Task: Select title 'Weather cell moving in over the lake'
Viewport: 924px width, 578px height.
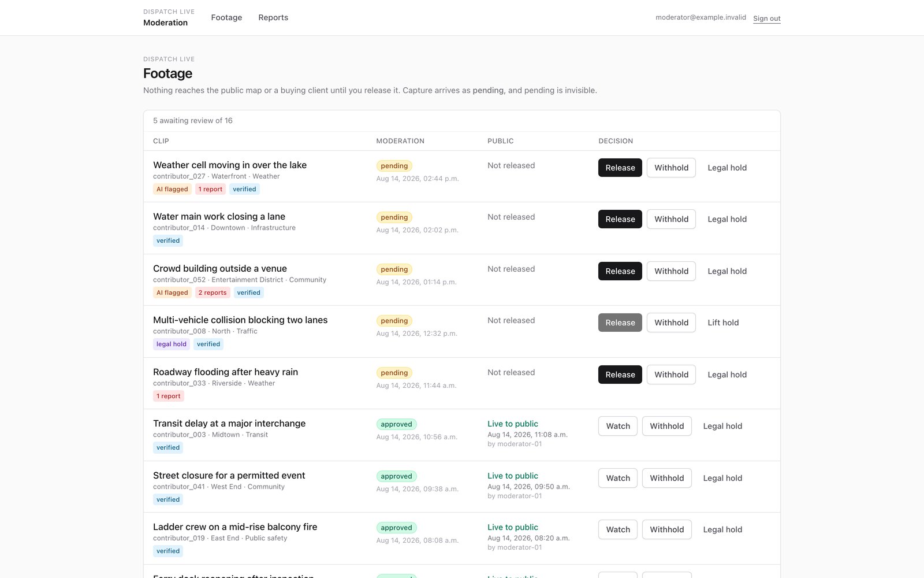Action: click(230, 165)
